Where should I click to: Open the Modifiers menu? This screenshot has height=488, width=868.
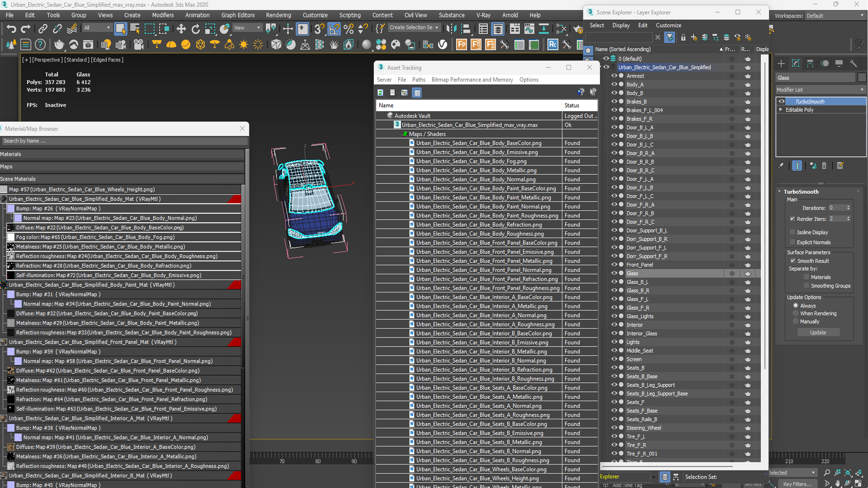[163, 15]
